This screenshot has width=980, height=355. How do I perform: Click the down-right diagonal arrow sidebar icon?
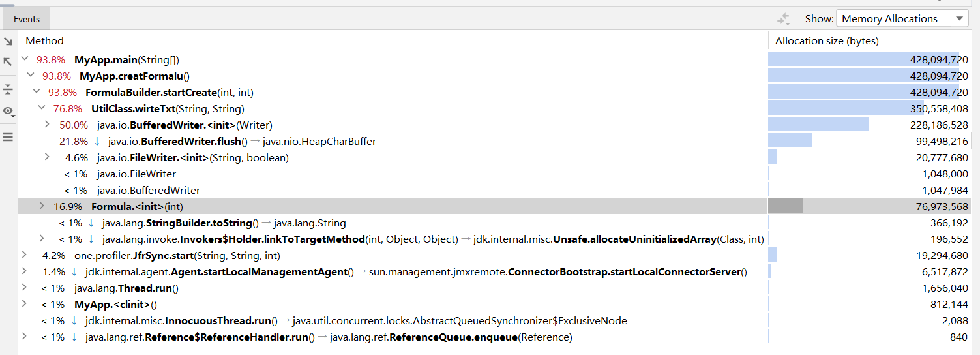click(8, 42)
